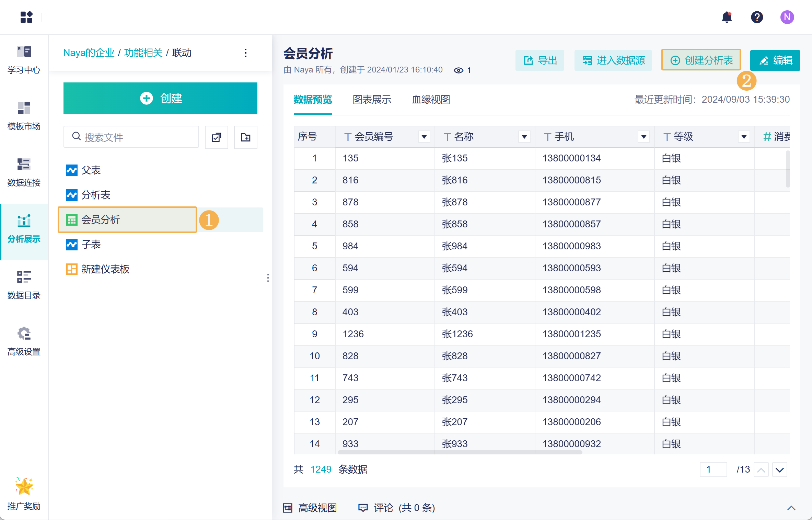Click the help question mark icon

pos(757,17)
